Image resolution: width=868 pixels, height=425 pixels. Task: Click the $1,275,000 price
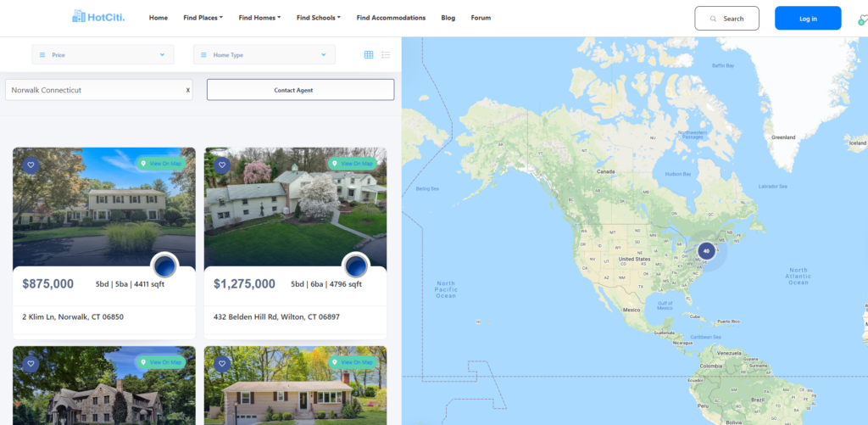tap(244, 284)
